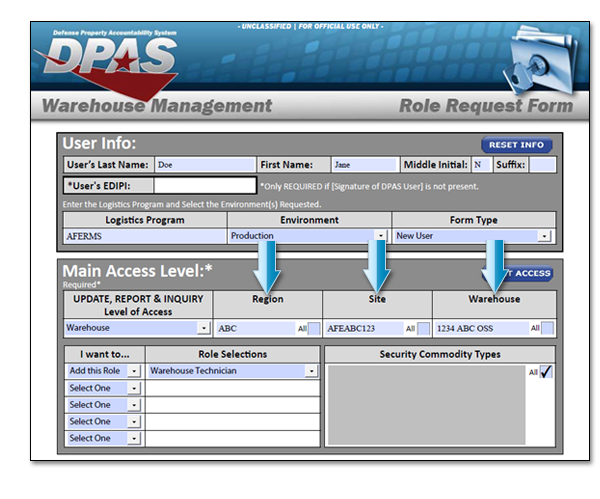
Task: Click the Warehouse Management heading text
Action: tap(157, 106)
